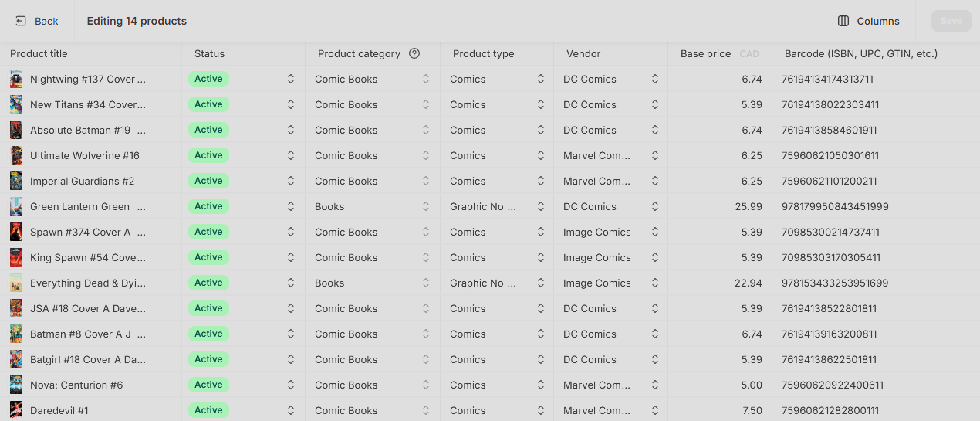The width and height of the screenshot is (980, 421).
Task: Click the Ultimate Wolverine #16 cover thumbnail
Action: pos(16,155)
